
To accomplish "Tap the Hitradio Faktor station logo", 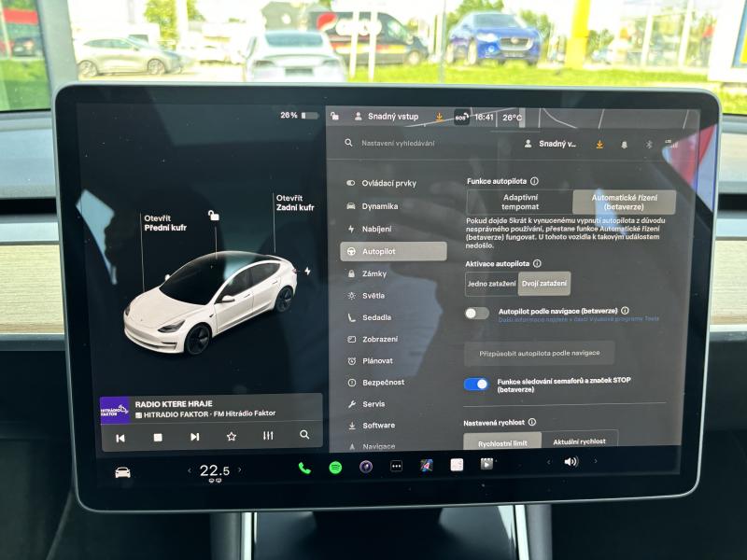I will tap(115, 411).
